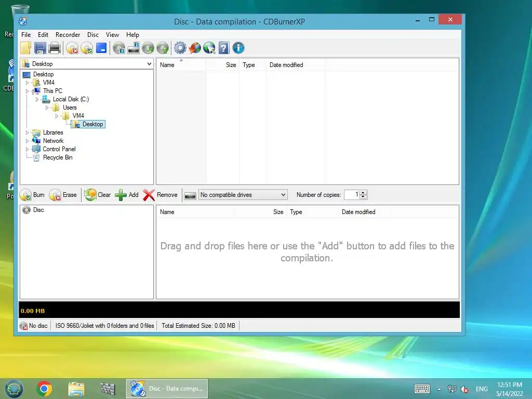Viewport: 532px width, 399px height.
Task: Click the muted volume tray icon
Action: tap(464, 389)
